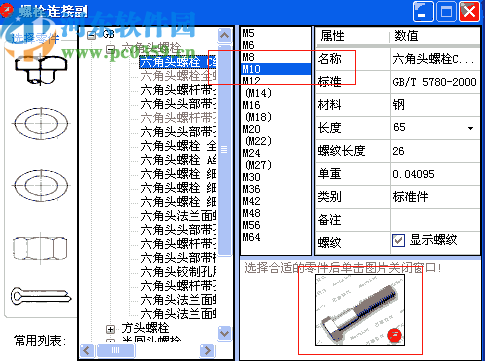Select the GB root label
This screenshot has height=361, width=486.
click(108, 34)
